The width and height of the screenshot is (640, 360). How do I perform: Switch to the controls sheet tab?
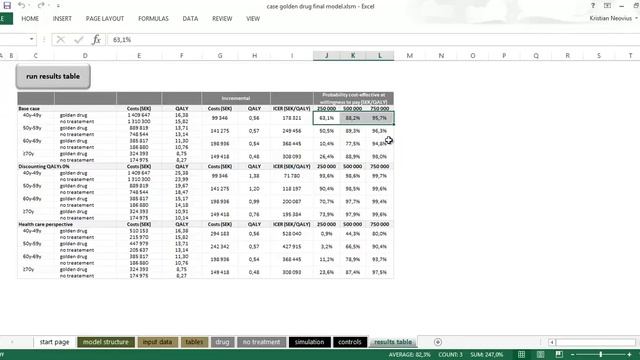click(x=350, y=342)
